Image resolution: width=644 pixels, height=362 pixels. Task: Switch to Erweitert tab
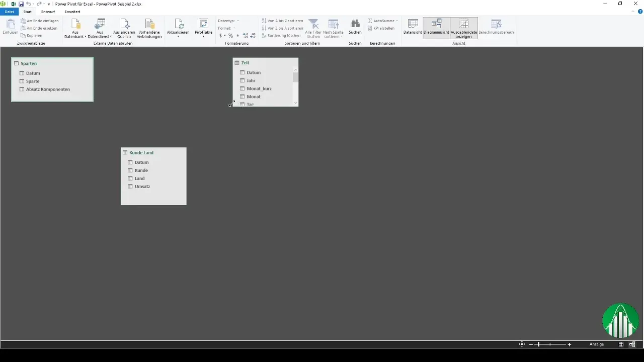click(x=72, y=12)
